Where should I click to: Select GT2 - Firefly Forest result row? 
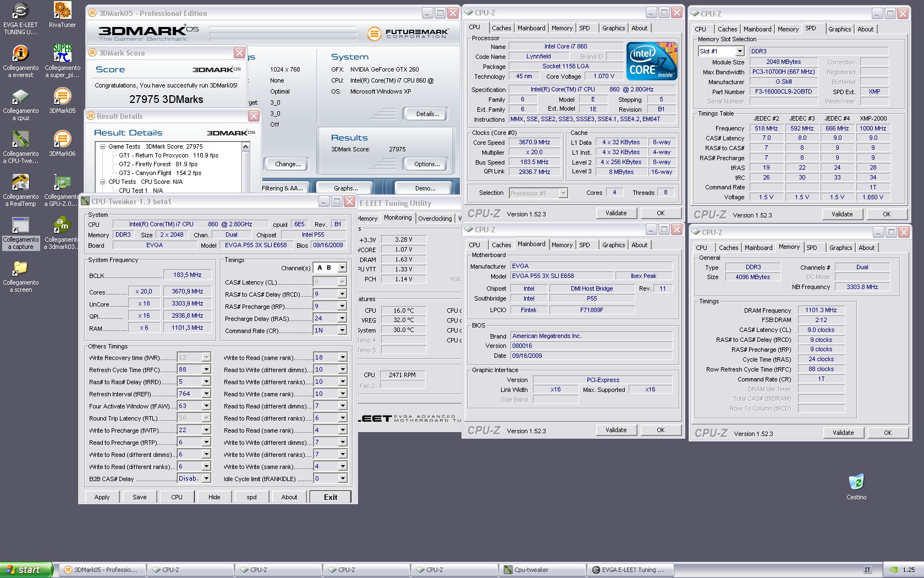[x=158, y=164]
